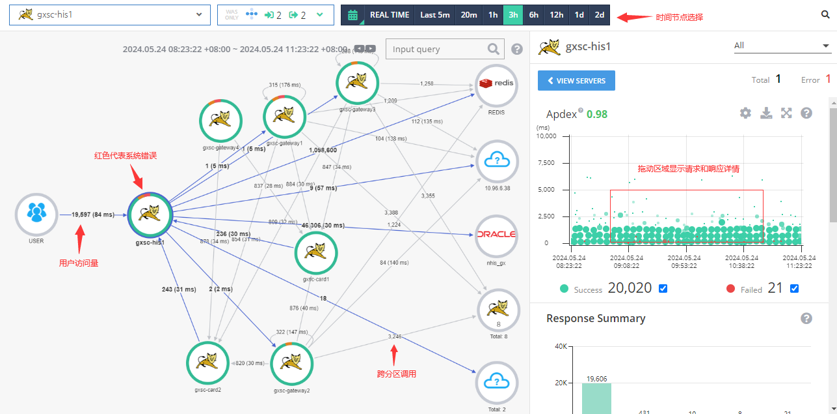Select the REDIS node
This screenshot has width=837, height=414.
click(496, 85)
